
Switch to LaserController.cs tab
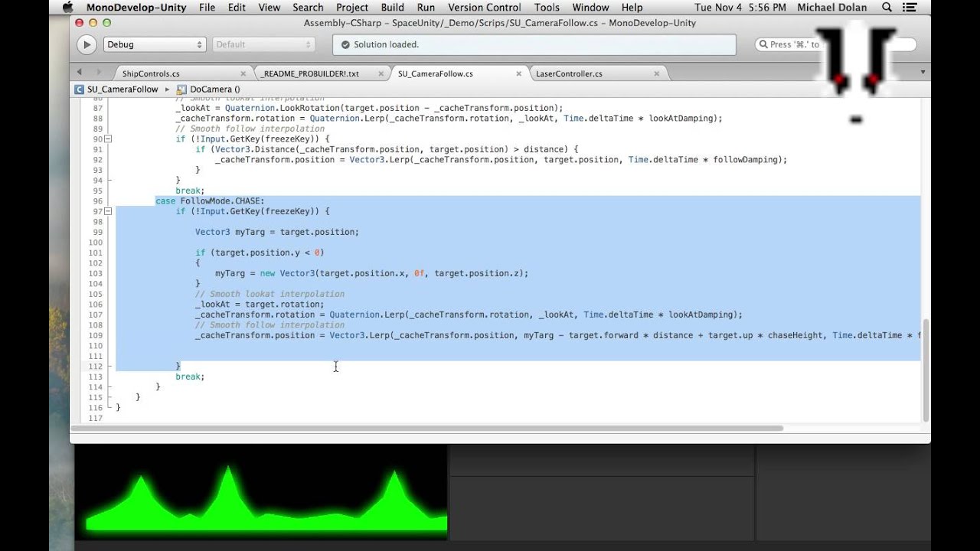tap(569, 73)
